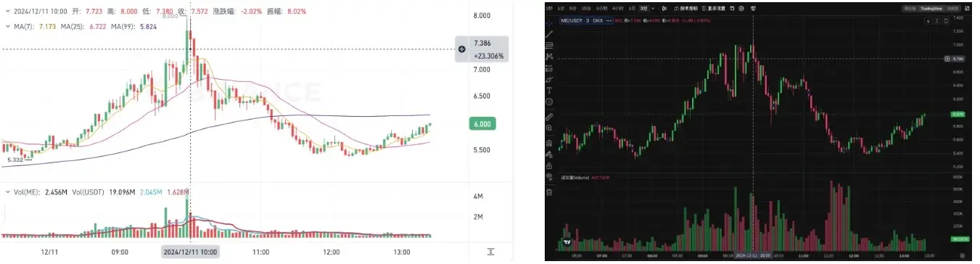980x264 pixels.
Task: Open the ME/USDT legend more options
Action: click(609, 20)
